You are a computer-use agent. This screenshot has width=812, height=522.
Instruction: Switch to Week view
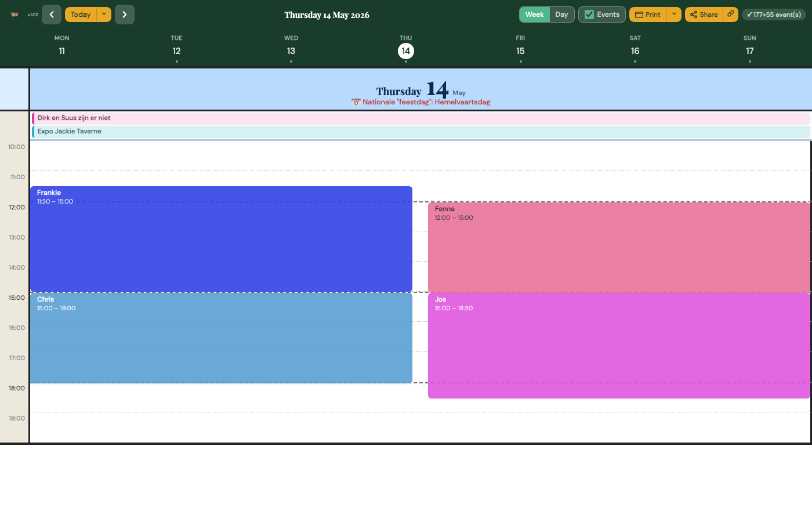click(x=534, y=14)
